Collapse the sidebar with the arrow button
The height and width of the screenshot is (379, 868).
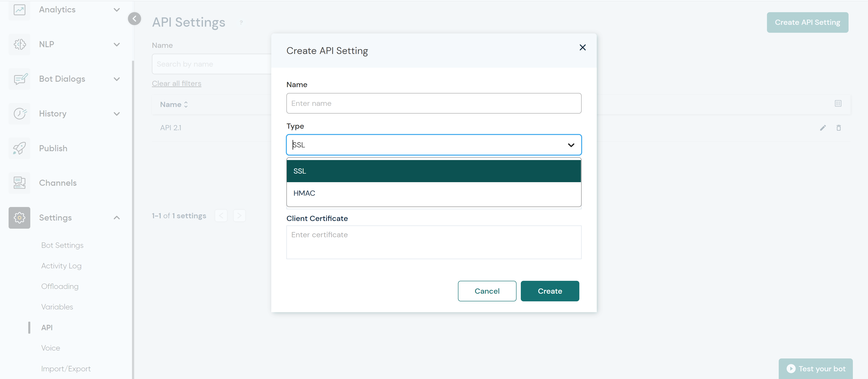coord(134,19)
